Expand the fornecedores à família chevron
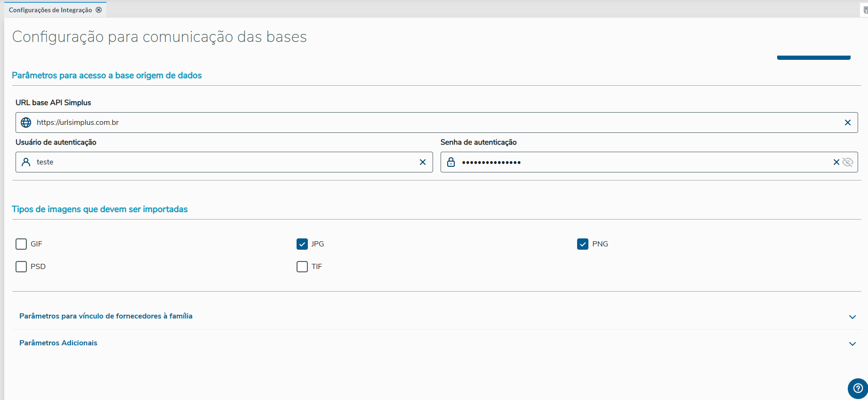This screenshot has width=868, height=400. (852, 317)
